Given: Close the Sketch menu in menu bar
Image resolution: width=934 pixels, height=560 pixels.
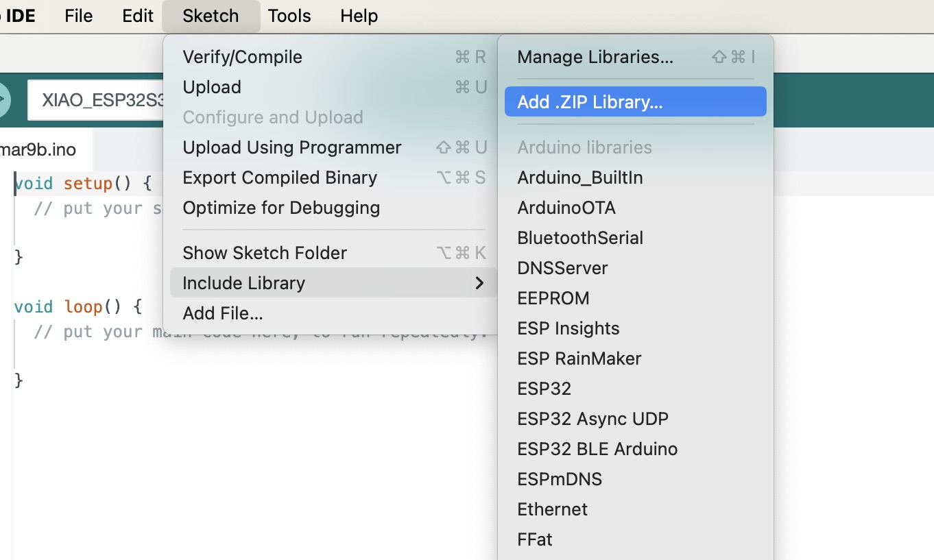Looking at the screenshot, I should pyautogui.click(x=211, y=16).
